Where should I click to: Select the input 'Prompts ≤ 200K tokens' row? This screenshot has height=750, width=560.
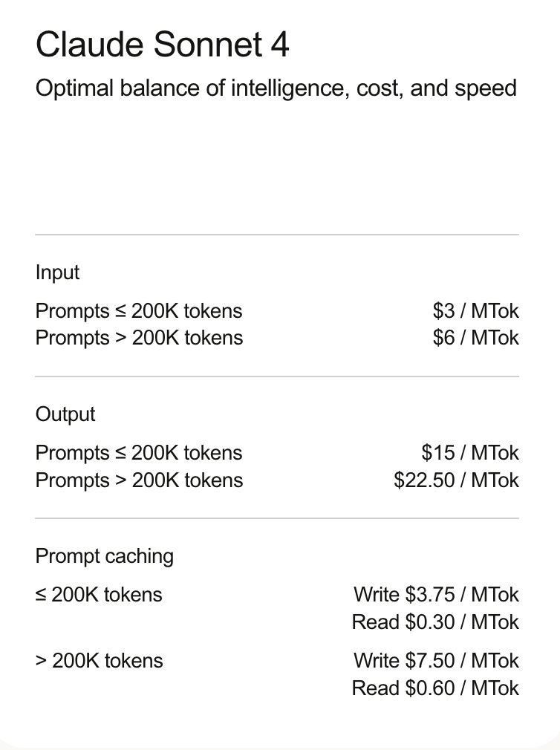pos(139,311)
